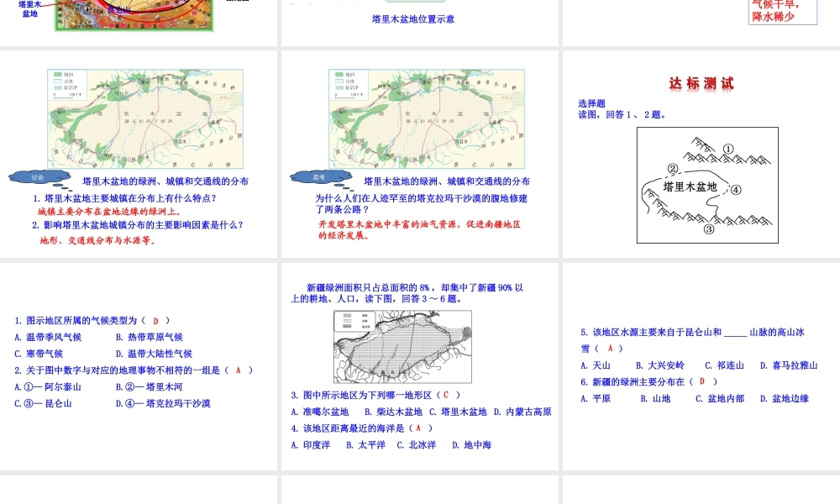Image resolution: width=840 pixels, height=504 pixels.
Task: Select option D.④— 塔克拉玛干沙漠
Action: pos(163,404)
